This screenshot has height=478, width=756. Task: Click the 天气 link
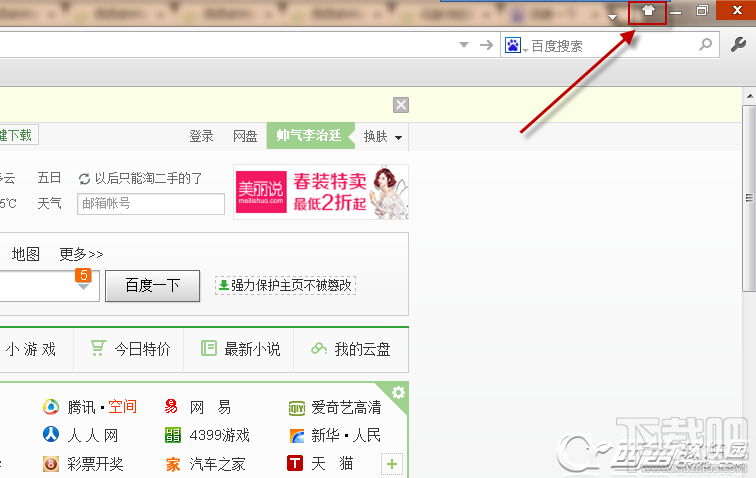[49, 203]
